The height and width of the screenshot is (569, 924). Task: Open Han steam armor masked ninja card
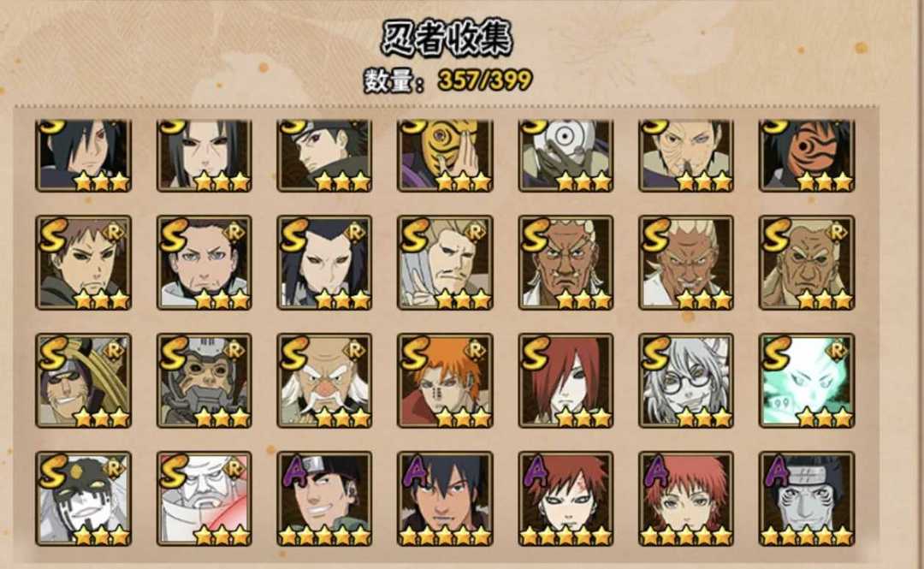click(204, 380)
